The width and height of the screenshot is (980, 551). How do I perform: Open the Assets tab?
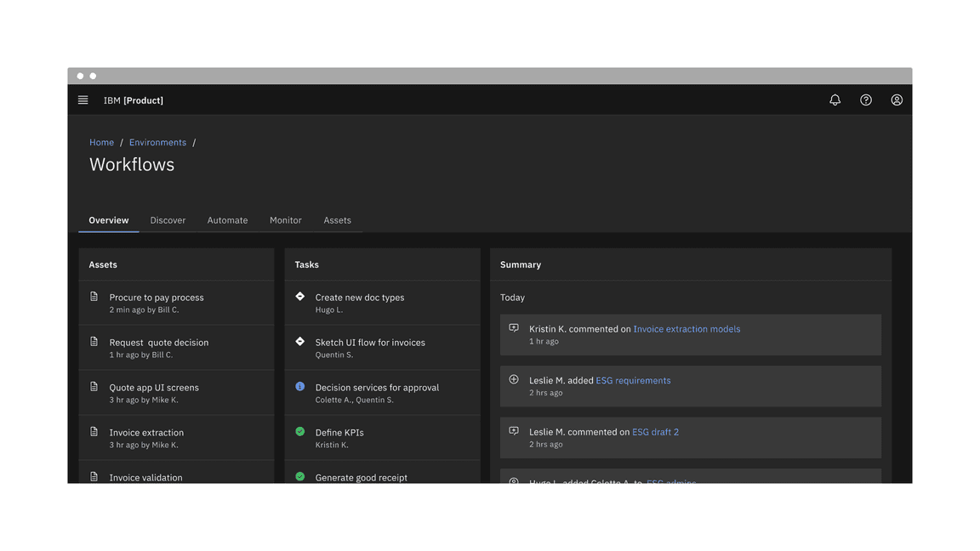(337, 220)
